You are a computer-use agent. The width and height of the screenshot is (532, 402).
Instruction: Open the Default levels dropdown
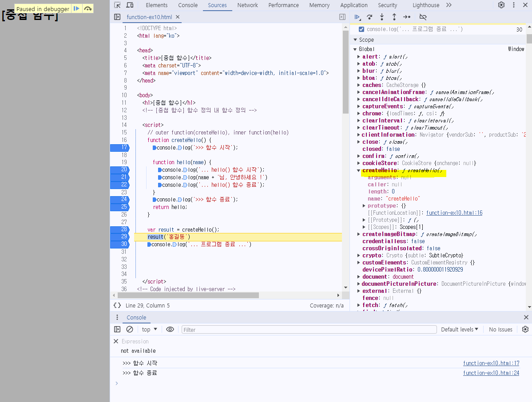459,330
